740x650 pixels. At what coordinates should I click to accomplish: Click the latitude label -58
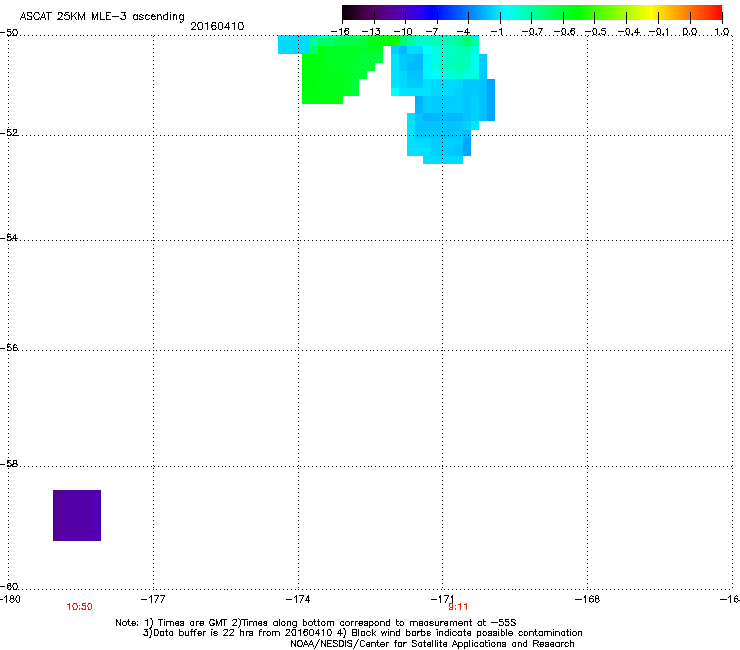coord(9,464)
